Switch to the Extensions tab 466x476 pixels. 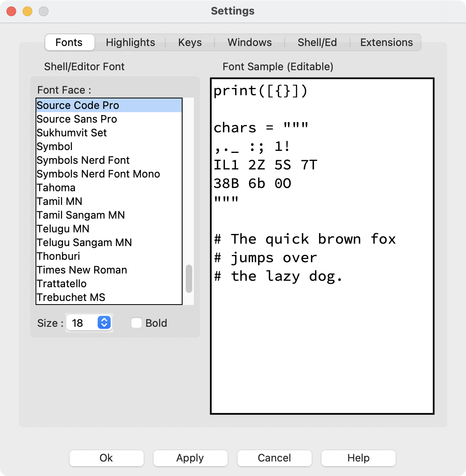point(386,42)
